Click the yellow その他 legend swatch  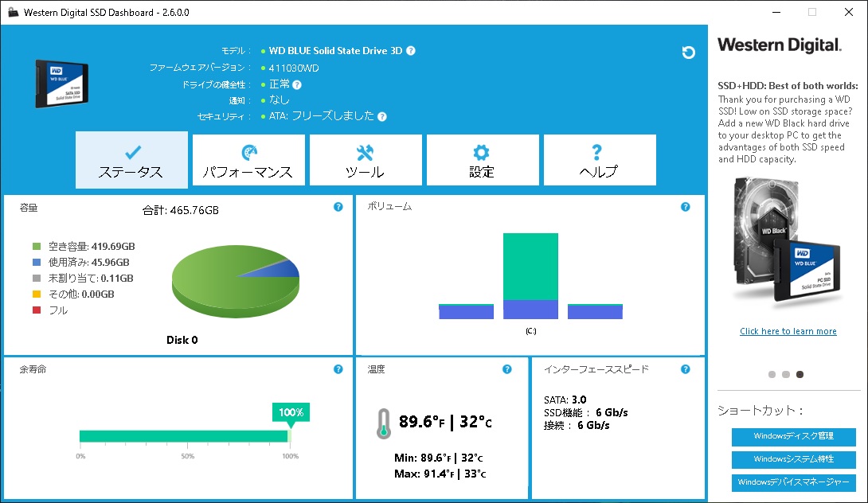click(x=37, y=294)
